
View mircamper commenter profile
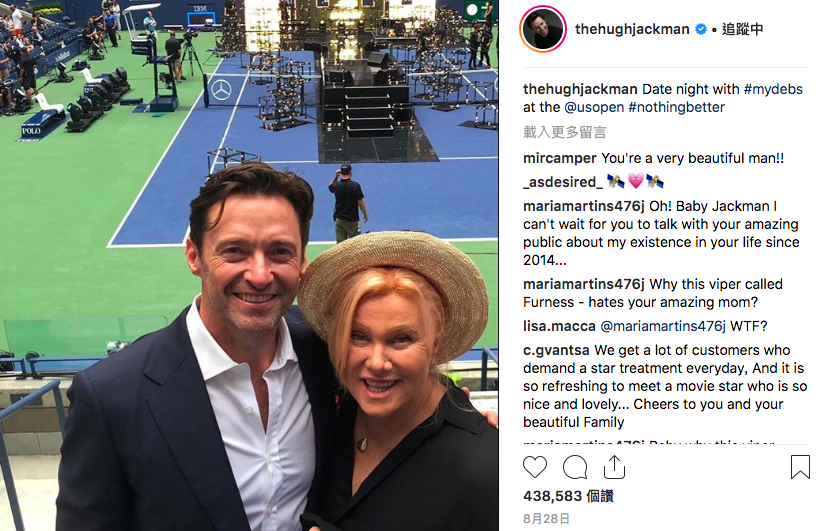click(x=560, y=158)
